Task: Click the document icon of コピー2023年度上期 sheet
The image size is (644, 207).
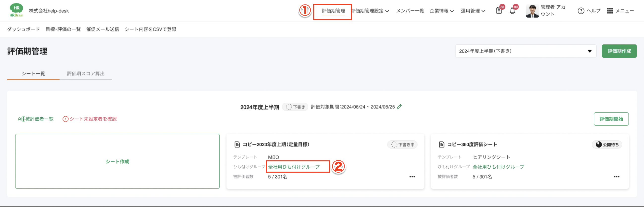Action: 237,144
